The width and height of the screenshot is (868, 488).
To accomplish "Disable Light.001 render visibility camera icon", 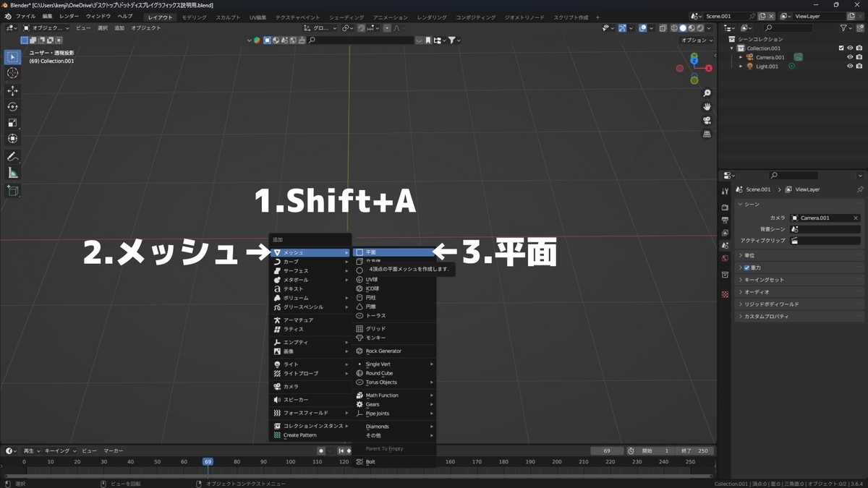I will coord(859,66).
